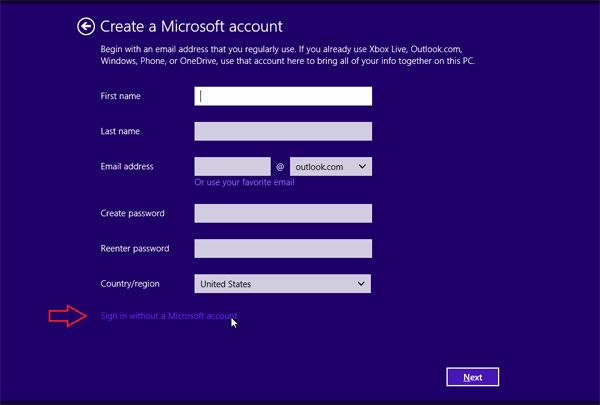The image size is (600, 405).
Task: Click the Reenter password field
Action: click(283, 248)
